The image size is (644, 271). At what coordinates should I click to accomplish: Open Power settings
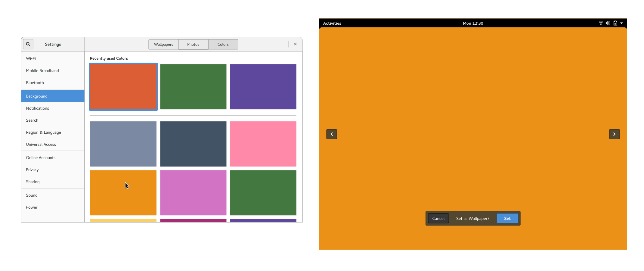[x=53, y=207]
